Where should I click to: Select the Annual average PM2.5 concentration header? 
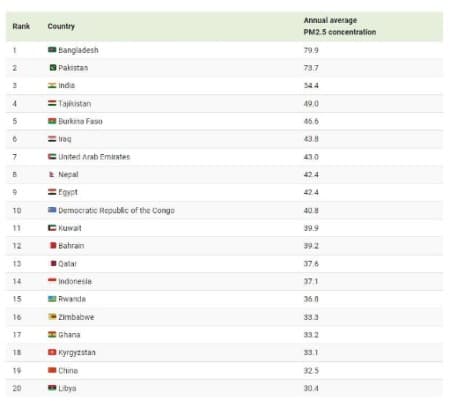pyautogui.click(x=340, y=26)
